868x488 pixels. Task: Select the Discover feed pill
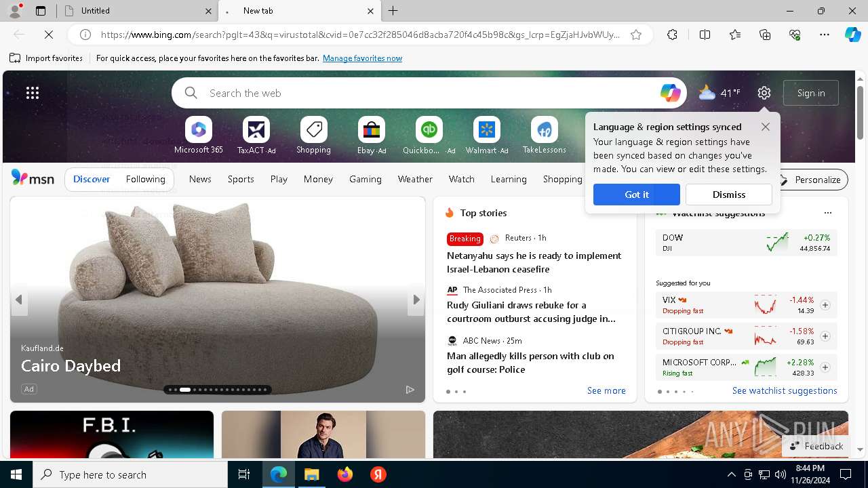pyautogui.click(x=92, y=179)
